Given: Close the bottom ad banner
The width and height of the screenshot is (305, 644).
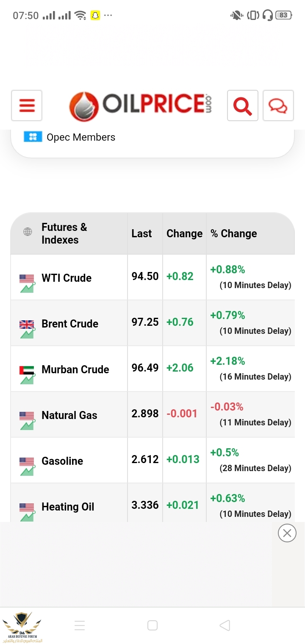Looking at the screenshot, I should (x=287, y=533).
